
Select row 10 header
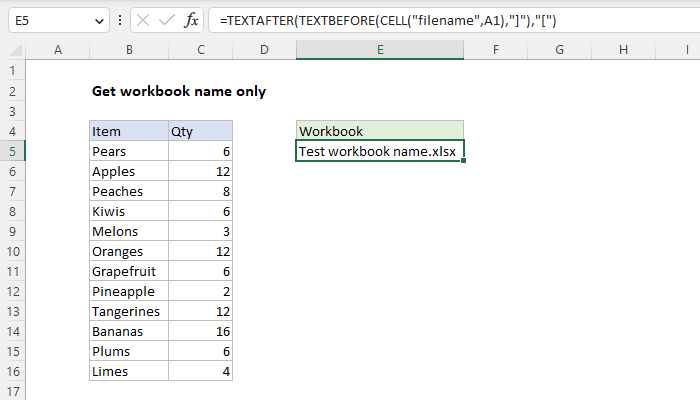click(12, 251)
